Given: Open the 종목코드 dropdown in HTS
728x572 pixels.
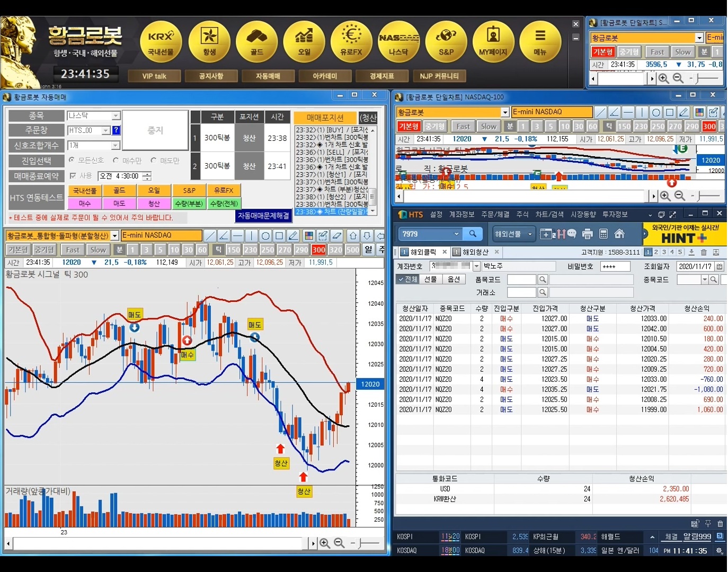Looking at the screenshot, I should click(705, 280).
